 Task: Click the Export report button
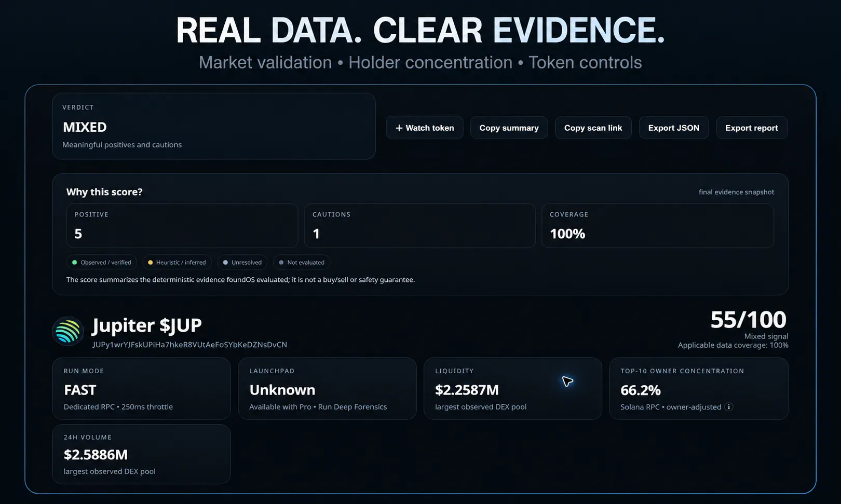[752, 128]
